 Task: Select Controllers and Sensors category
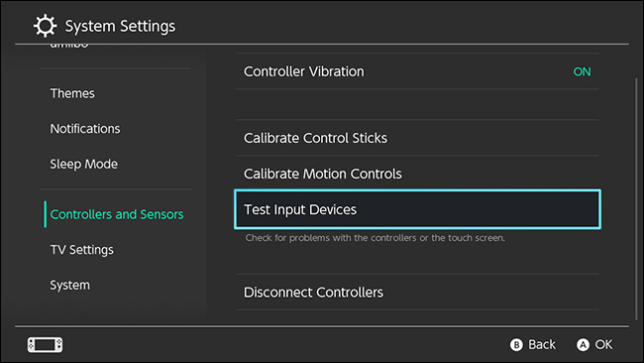pos(117,214)
